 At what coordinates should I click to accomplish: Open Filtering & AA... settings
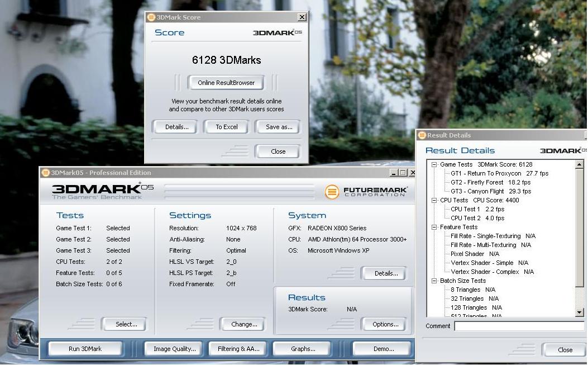click(x=238, y=349)
